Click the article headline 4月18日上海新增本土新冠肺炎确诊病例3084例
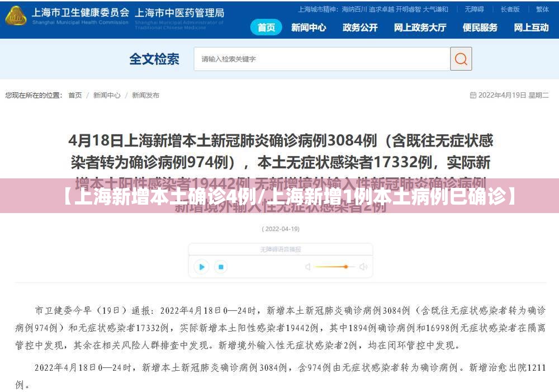559x392 pixels. pos(281,173)
